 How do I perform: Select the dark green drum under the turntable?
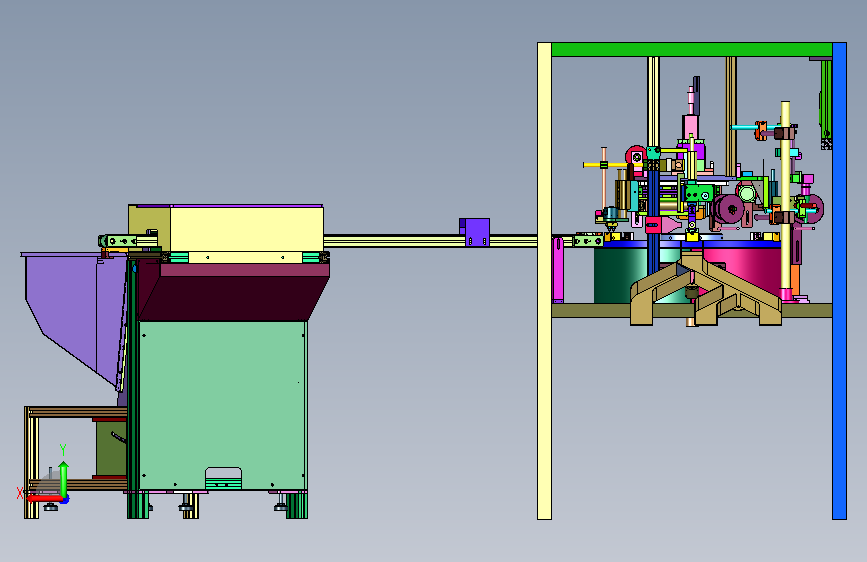(619, 275)
